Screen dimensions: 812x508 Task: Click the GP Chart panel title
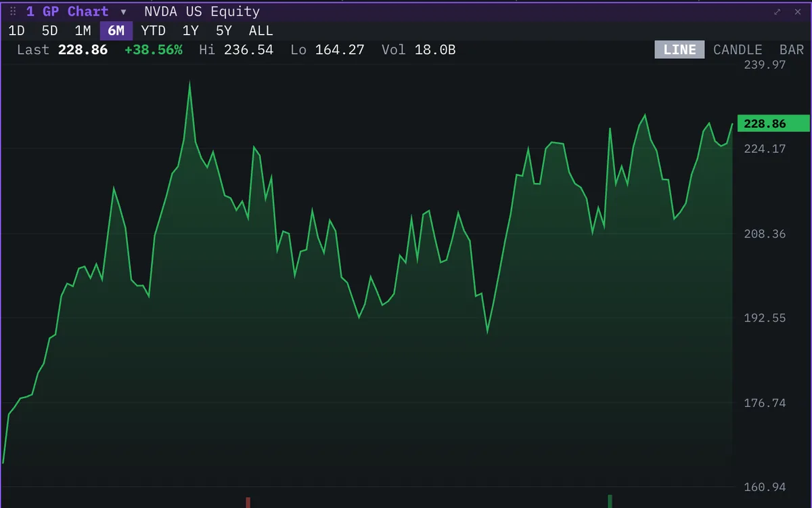pyautogui.click(x=67, y=12)
